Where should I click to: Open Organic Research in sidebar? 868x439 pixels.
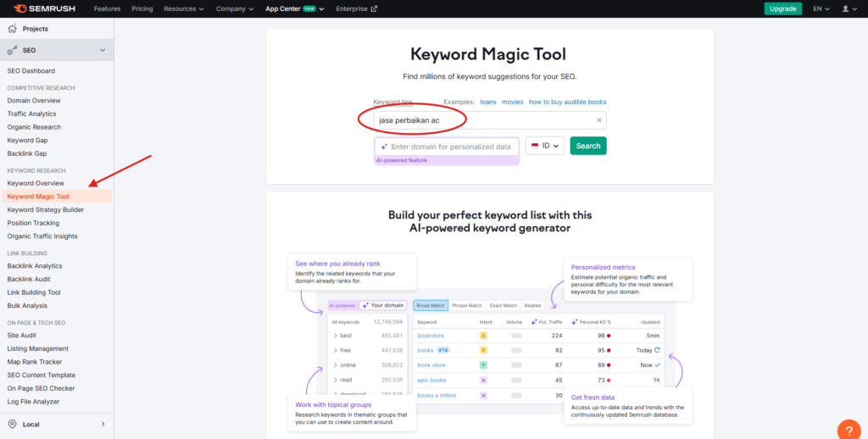point(34,127)
